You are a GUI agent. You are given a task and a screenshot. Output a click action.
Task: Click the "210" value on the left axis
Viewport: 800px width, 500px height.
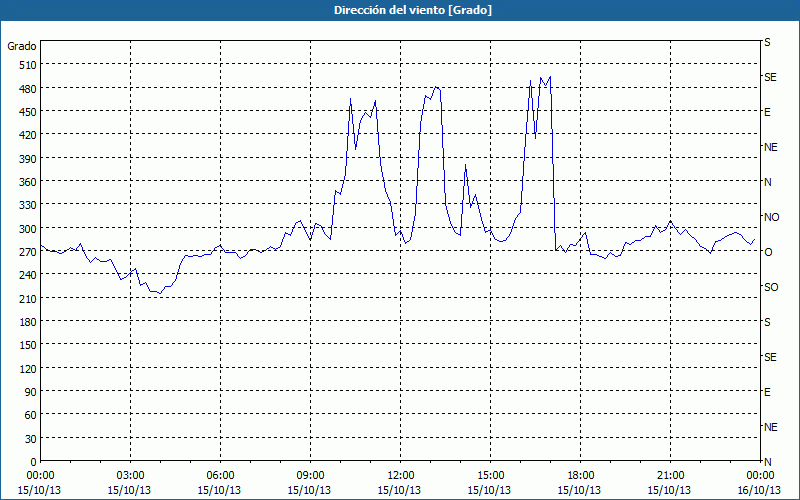tap(28, 298)
